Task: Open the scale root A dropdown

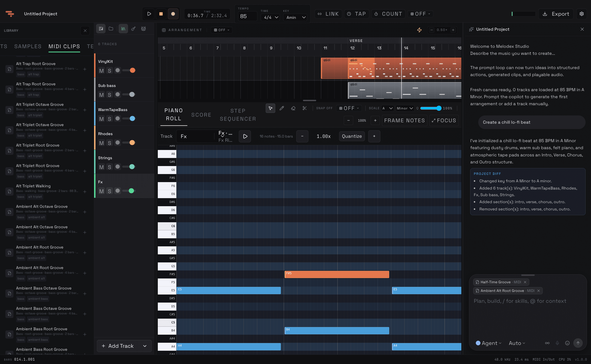Action: tap(388, 108)
